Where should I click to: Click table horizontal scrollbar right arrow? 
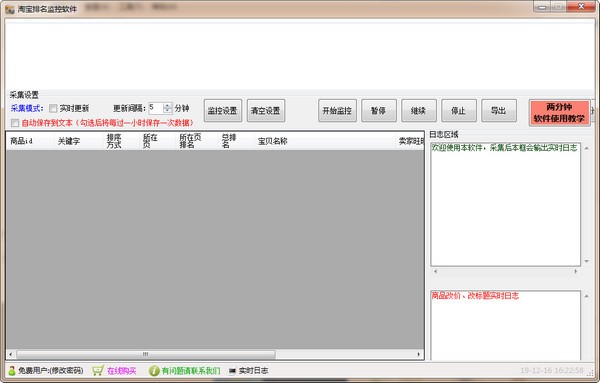419,354
